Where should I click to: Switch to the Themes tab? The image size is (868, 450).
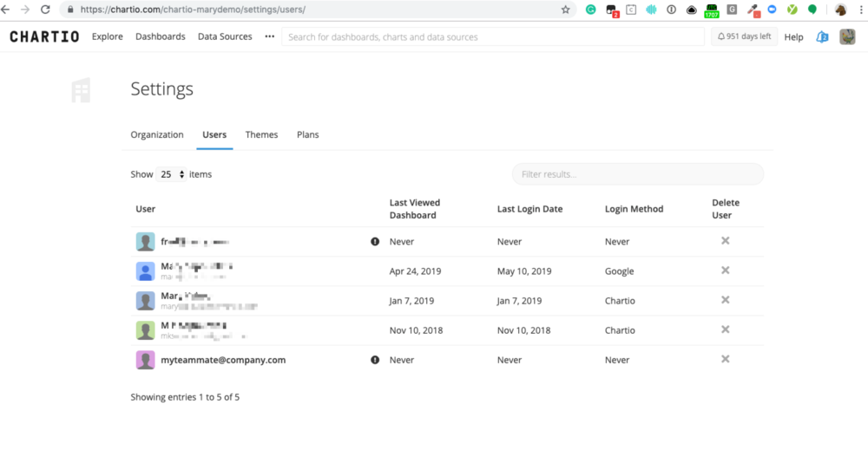click(261, 134)
